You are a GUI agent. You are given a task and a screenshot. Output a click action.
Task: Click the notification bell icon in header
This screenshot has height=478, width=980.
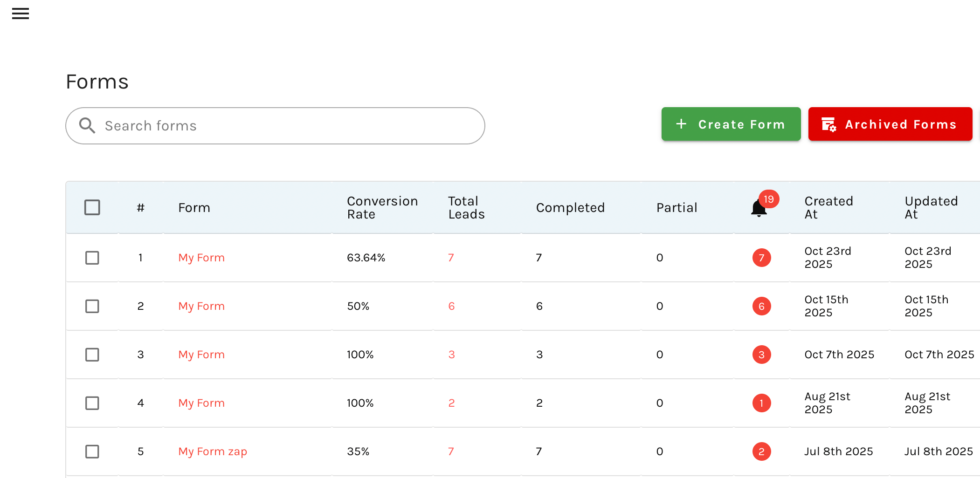[x=759, y=208]
